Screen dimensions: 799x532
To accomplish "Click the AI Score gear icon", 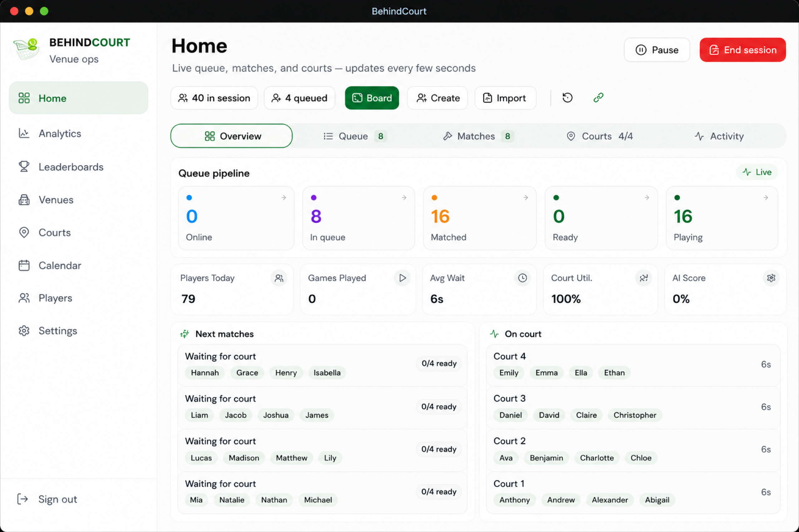I will [x=771, y=278].
